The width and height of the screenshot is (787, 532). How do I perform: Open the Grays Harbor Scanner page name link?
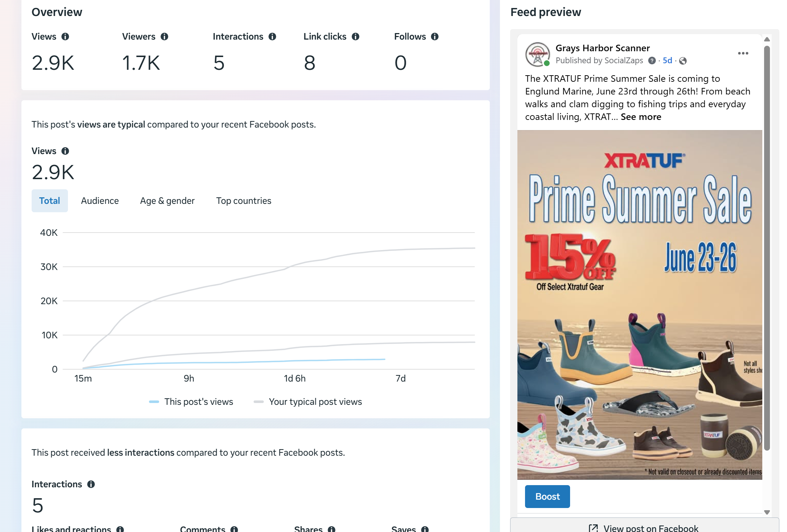click(x=603, y=48)
